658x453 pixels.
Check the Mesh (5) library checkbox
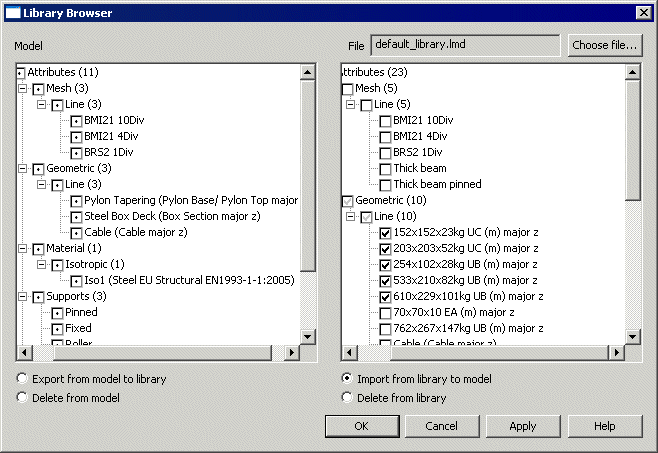[347, 89]
